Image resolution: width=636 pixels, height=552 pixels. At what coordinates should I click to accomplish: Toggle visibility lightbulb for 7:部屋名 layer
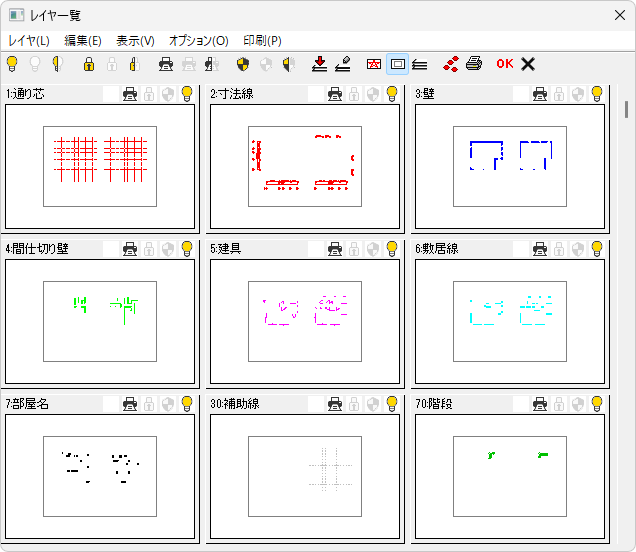point(187,404)
